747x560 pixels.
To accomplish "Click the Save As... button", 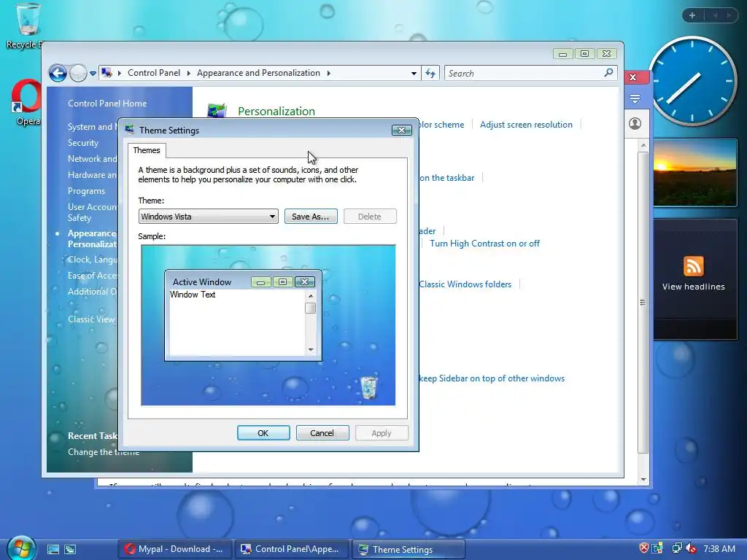I will click(311, 217).
